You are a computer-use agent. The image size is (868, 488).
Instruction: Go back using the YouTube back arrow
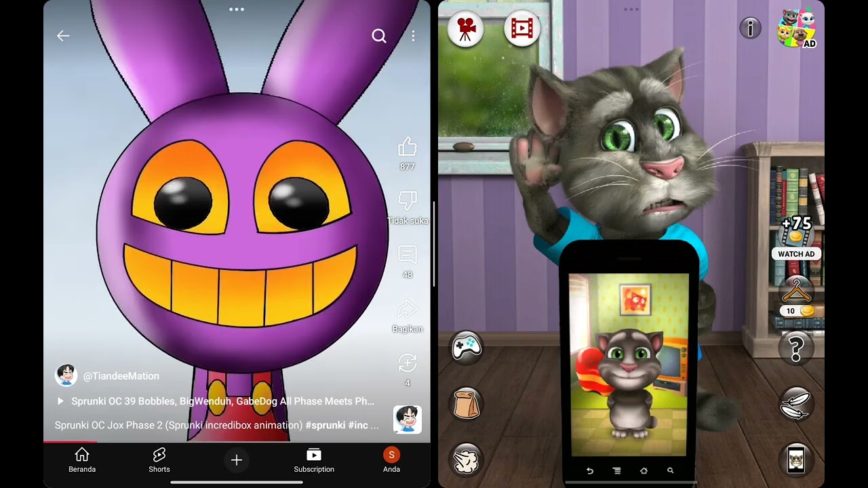coord(63,36)
